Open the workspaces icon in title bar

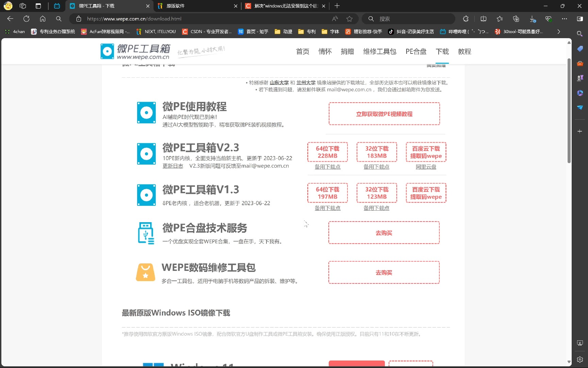tap(23, 6)
